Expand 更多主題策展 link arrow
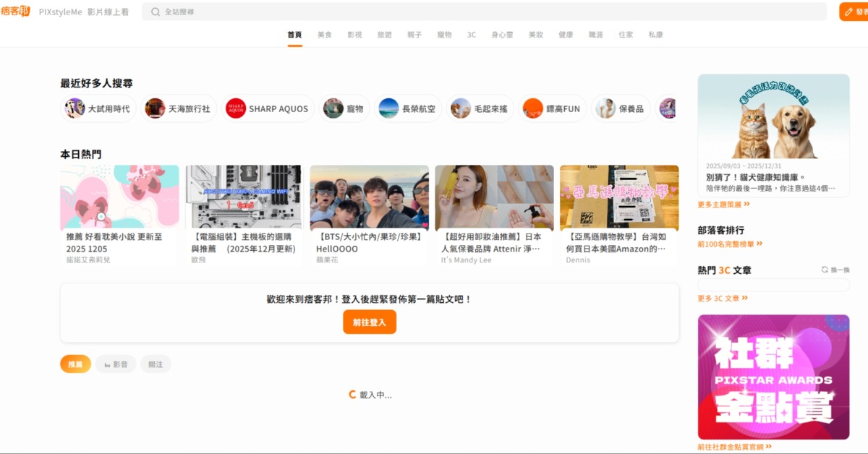The image size is (868, 454). click(746, 205)
